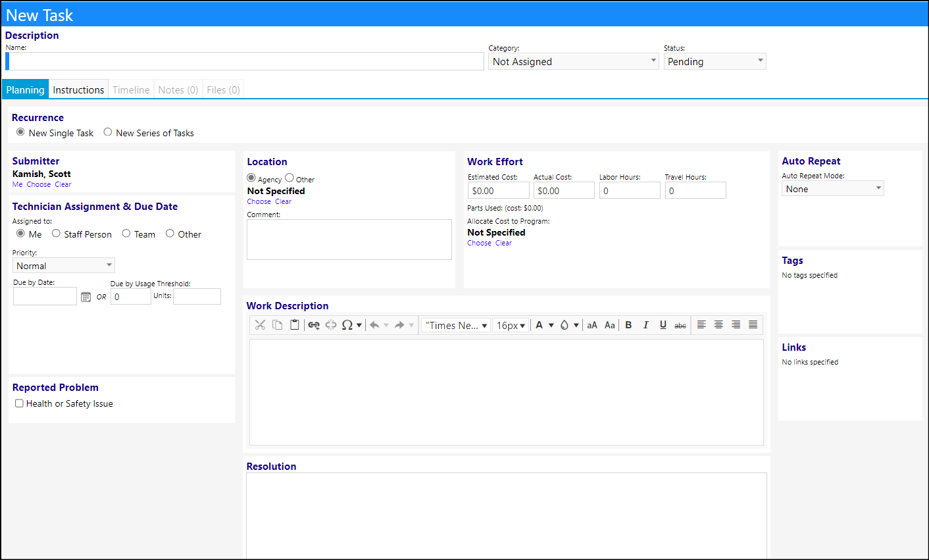Toggle bold formatting
The height and width of the screenshot is (560, 929).
[628, 325]
